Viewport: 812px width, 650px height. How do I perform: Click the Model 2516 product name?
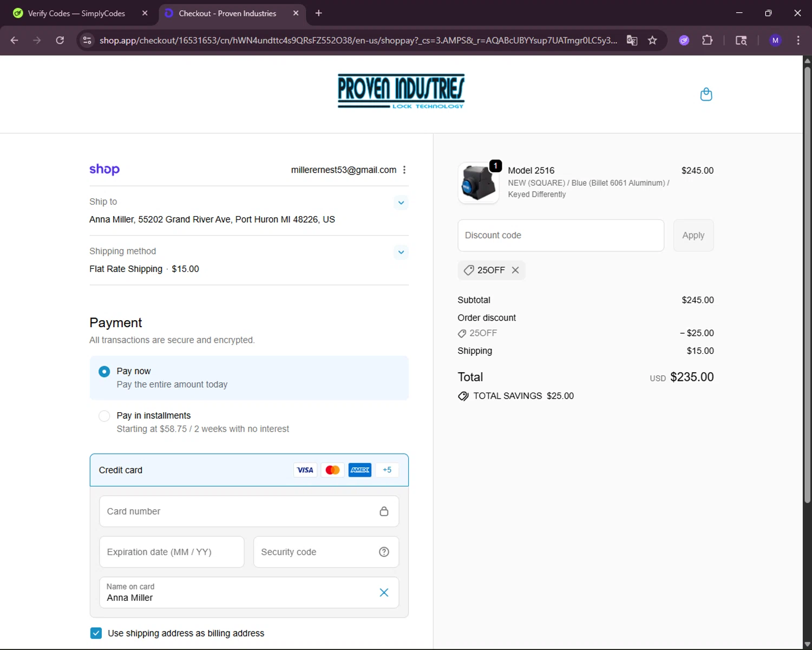pos(531,171)
